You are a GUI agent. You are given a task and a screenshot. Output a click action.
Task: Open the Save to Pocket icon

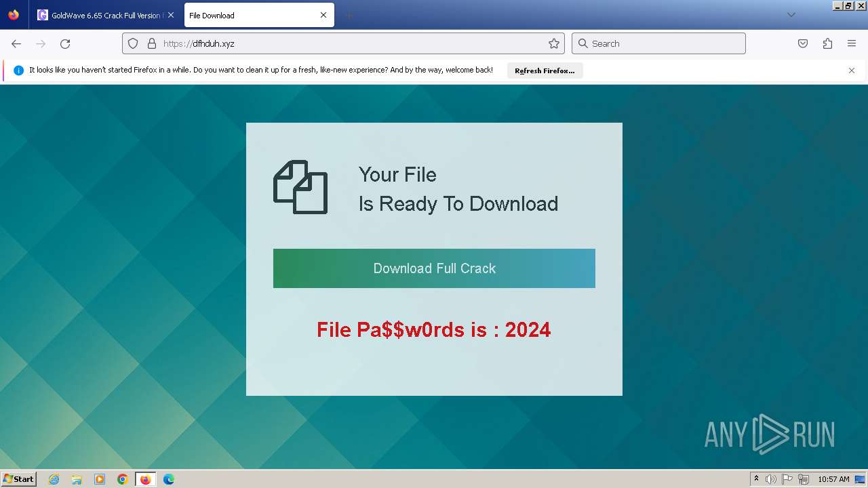coord(803,43)
